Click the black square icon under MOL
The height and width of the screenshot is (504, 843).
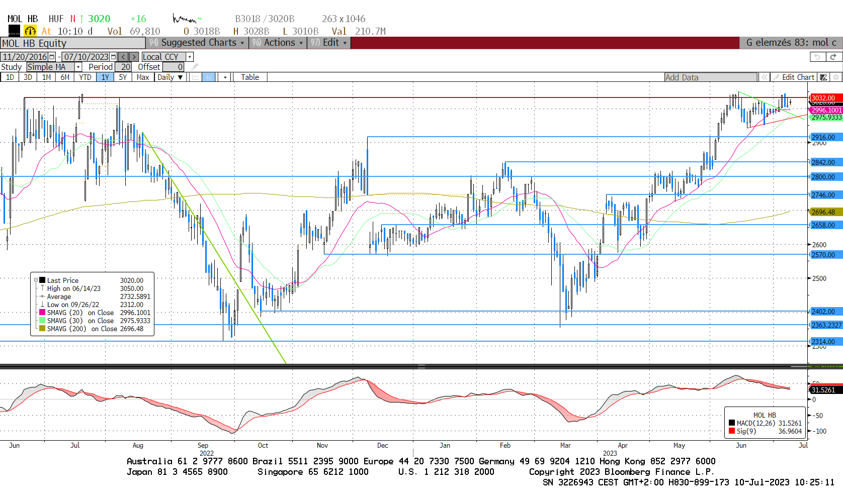[14, 31]
